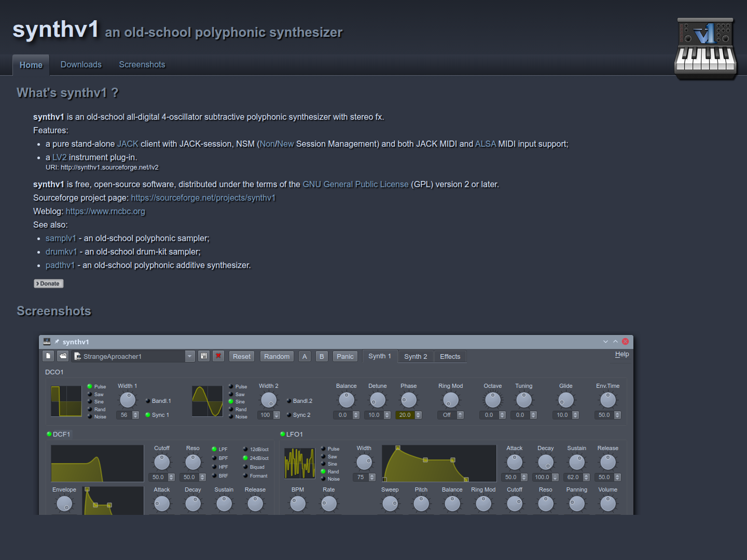The width and height of the screenshot is (747, 560).
Task: Select the Formant filter option
Action: click(x=255, y=475)
